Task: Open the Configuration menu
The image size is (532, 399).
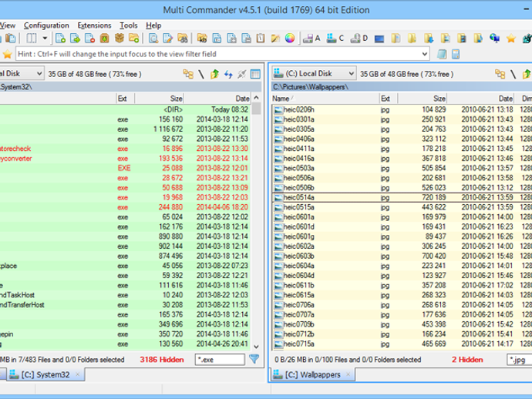Action: [x=45, y=25]
